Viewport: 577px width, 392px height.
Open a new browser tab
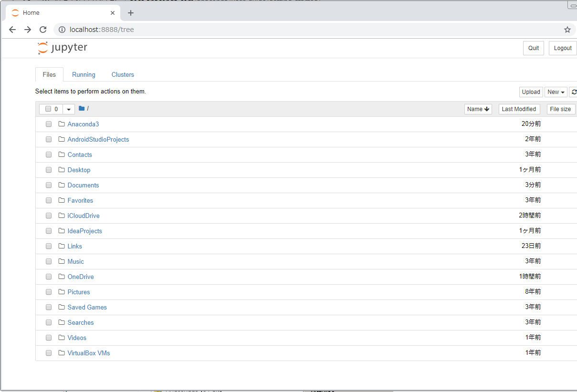pyautogui.click(x=131, y=13)
